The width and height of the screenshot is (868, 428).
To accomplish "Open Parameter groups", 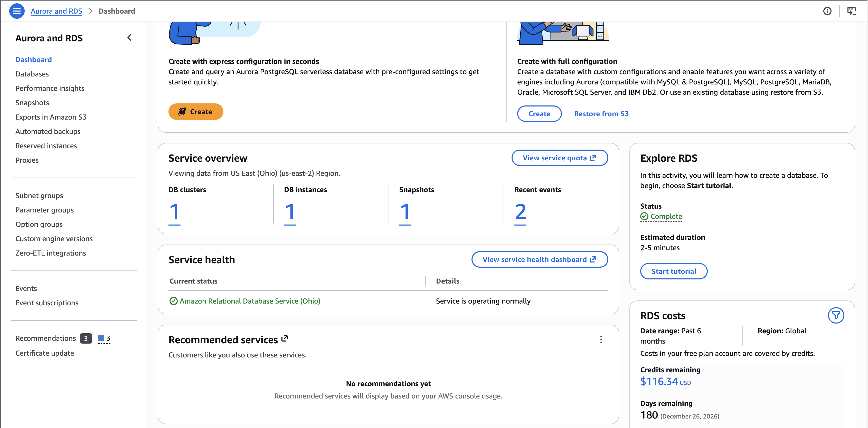I will click(44, 210).
